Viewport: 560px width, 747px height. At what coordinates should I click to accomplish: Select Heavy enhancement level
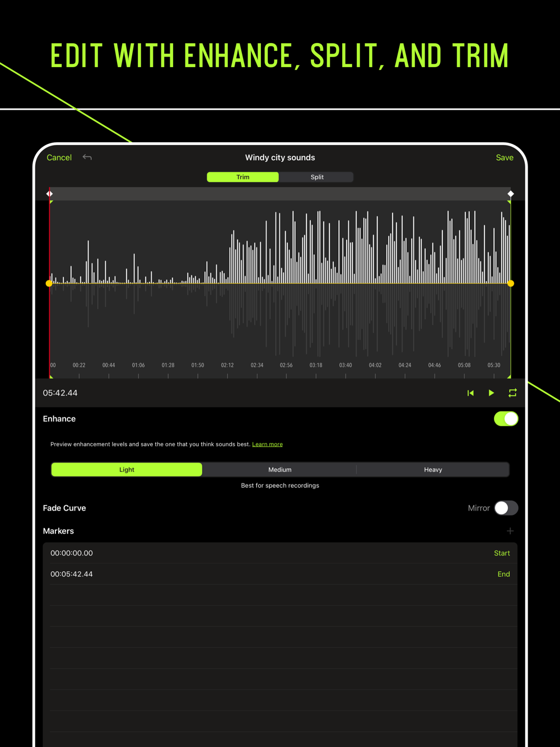click(433, 470)
